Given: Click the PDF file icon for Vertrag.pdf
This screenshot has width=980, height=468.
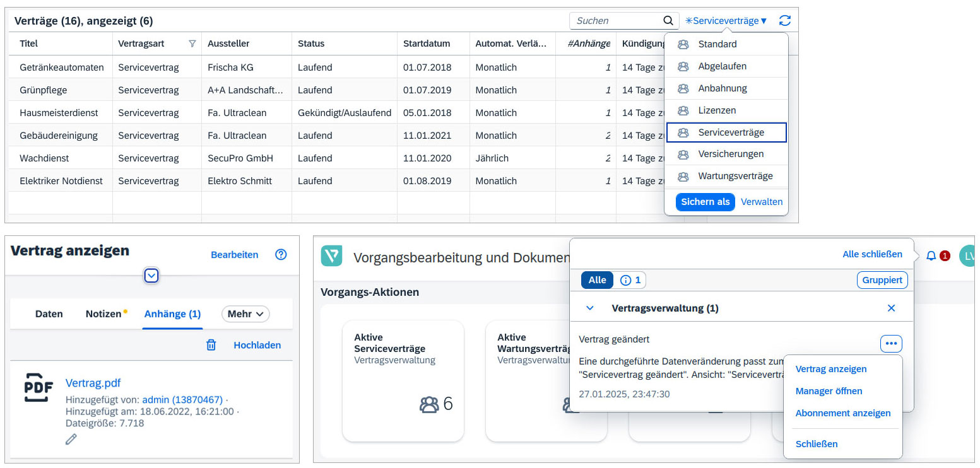Looking at the screenshot, I should coord(38,387).
